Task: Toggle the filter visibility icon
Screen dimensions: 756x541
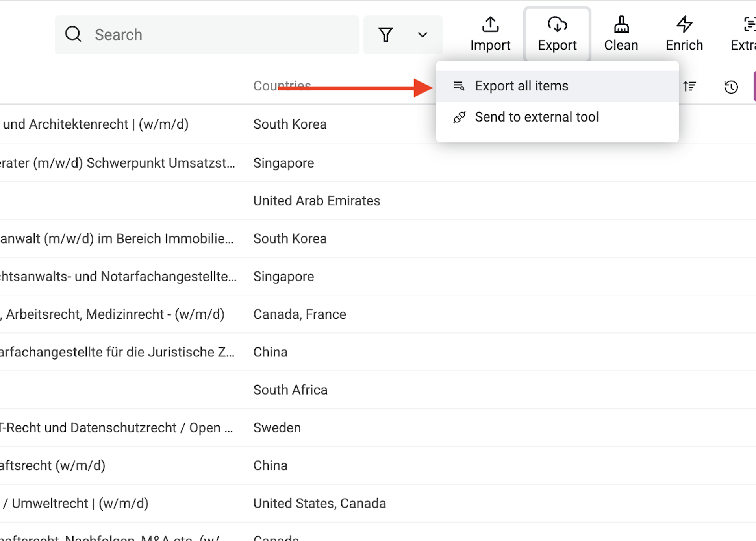Action: point(385,34)
